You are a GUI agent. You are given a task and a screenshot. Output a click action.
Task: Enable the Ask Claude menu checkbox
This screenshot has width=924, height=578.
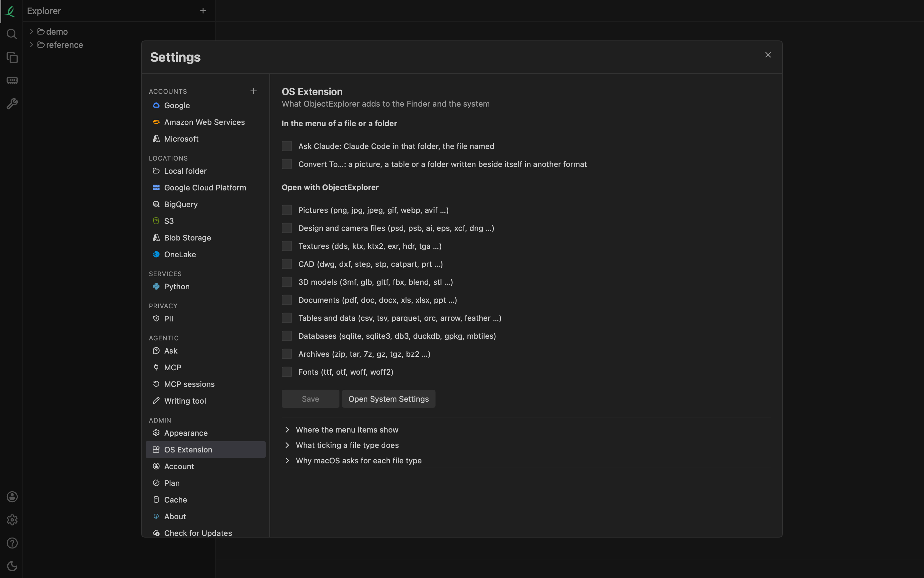287,146
